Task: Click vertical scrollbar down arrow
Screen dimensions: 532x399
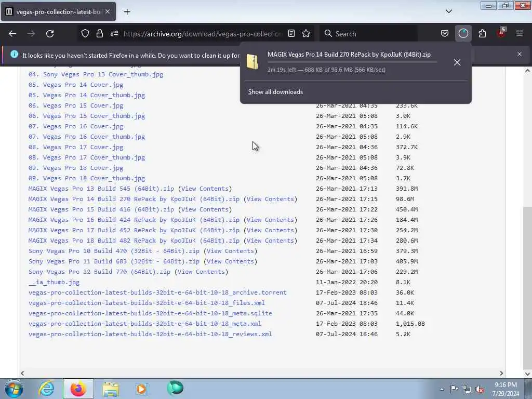Action: pyautogui.click(x=527, y=374)
